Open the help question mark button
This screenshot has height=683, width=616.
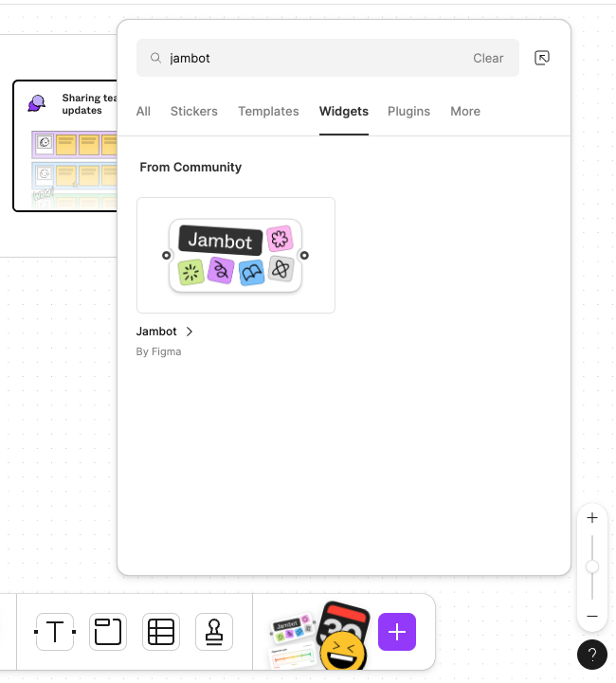[592, 655]
